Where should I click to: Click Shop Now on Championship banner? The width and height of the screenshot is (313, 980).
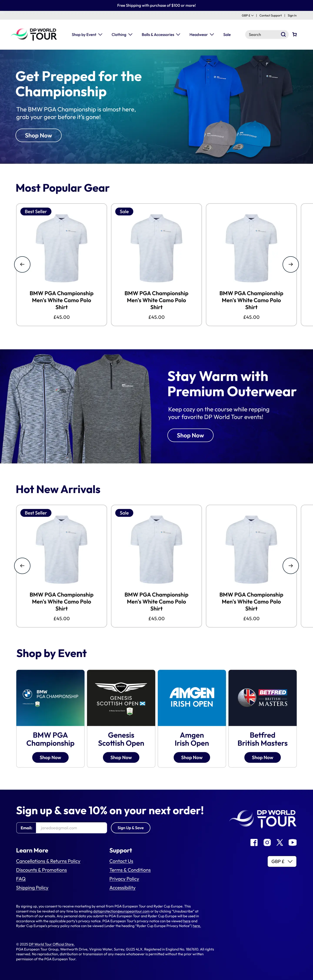coord(38,135)
